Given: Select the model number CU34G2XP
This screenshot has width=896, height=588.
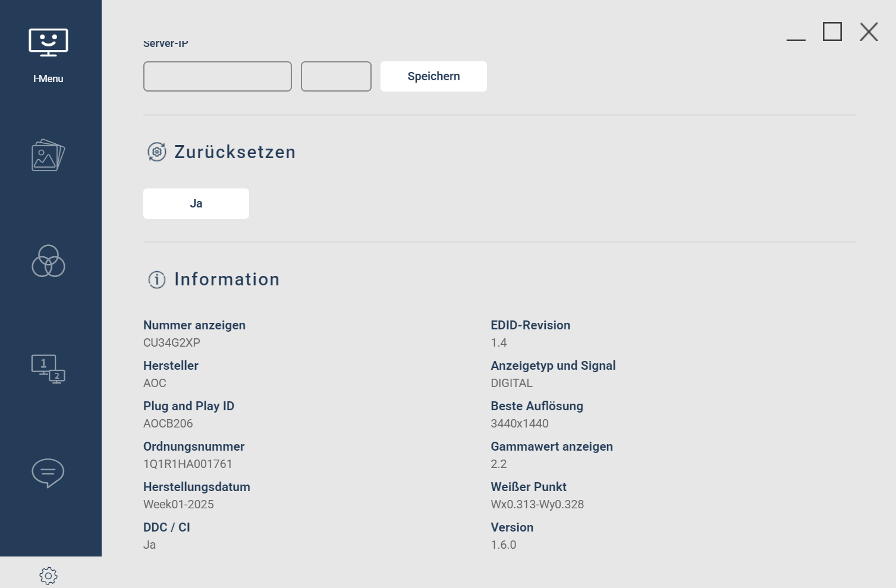Looking at the screenshot, I should [172, 342].
